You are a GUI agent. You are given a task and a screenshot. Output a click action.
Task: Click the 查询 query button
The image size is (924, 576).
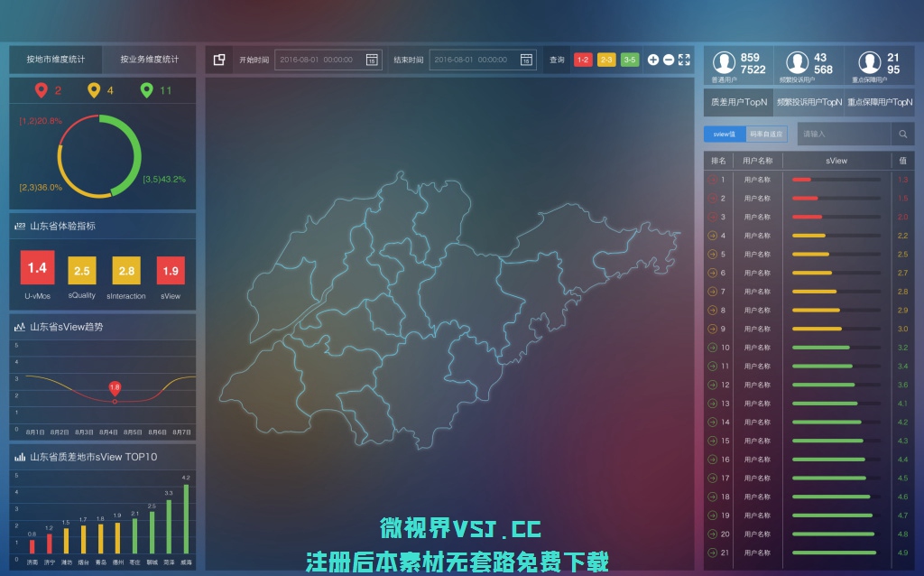(557, 60)
